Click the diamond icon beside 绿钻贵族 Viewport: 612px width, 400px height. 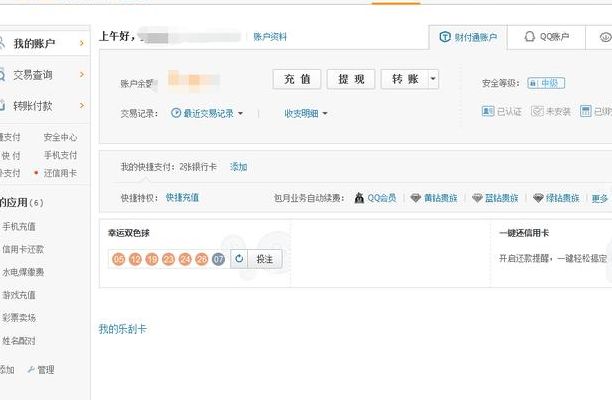[538, 198]
